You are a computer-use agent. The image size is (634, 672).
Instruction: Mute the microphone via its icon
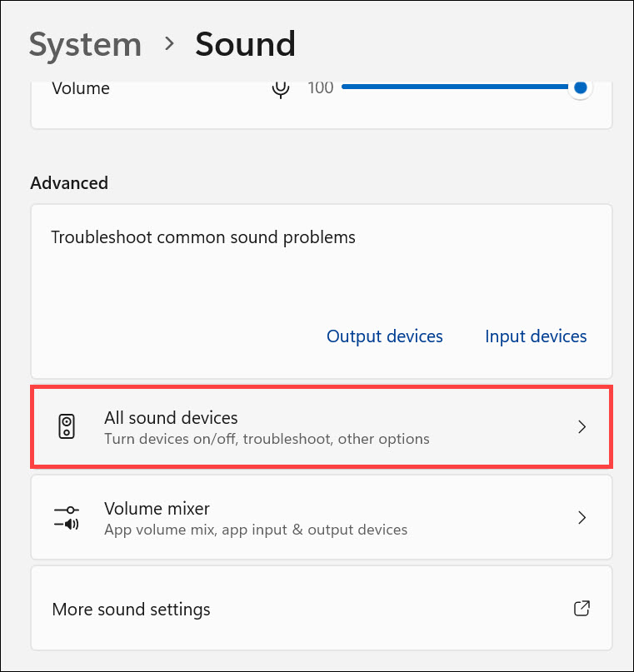click(x=282, y=88)
